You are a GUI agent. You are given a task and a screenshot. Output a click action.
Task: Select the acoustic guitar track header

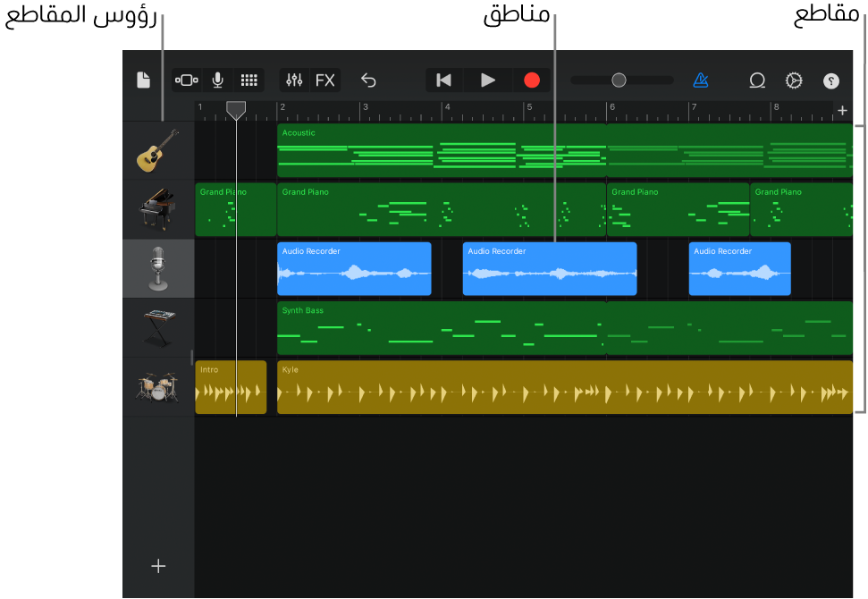pyautogui.click(x=158, y=150)
